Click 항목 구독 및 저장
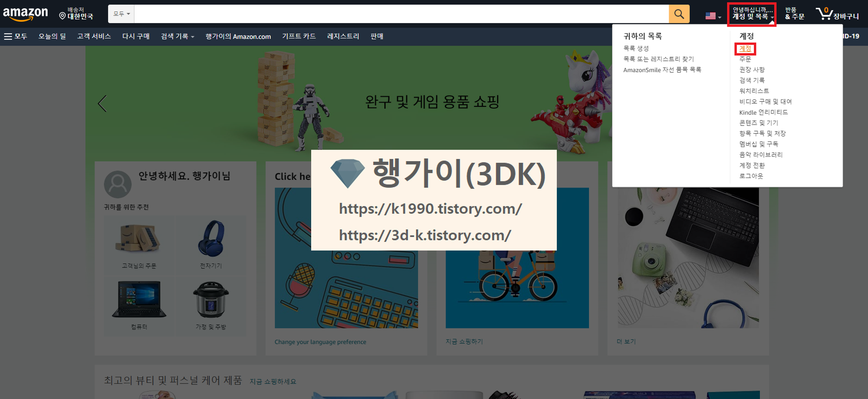Image resolution: width=868 pixels, height=399 pixels. (x=763, y=133)
